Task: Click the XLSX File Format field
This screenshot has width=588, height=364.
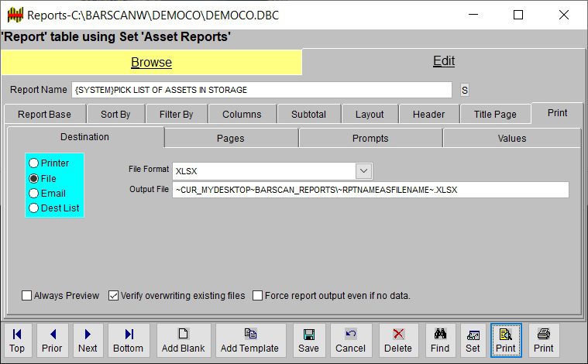Action: click(x=264, y=171)
